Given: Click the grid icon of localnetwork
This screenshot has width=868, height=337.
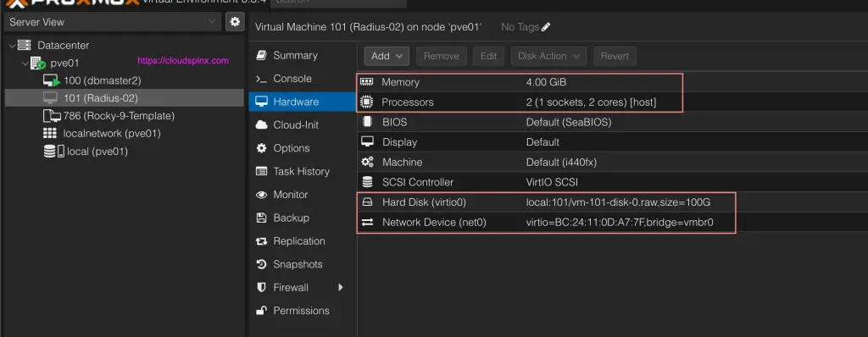Looking at the screenshot, I should tap(50, 134).
